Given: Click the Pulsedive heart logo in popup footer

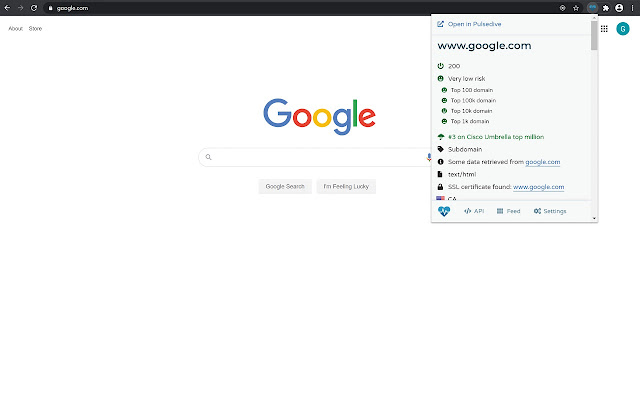Looking at the screenshot, I should pos(444,211).
